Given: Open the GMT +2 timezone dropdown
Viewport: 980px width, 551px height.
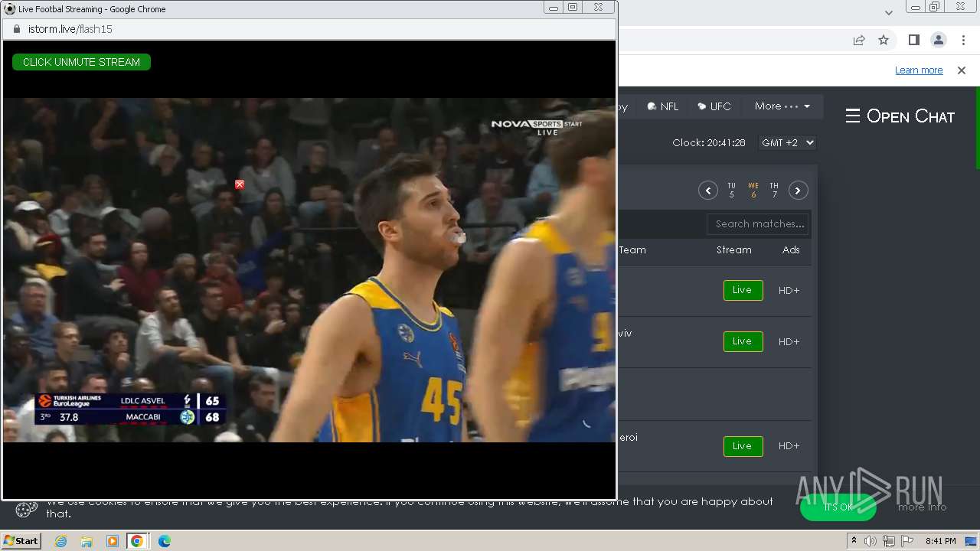Looking at the screenshot, I should point(787,143).
